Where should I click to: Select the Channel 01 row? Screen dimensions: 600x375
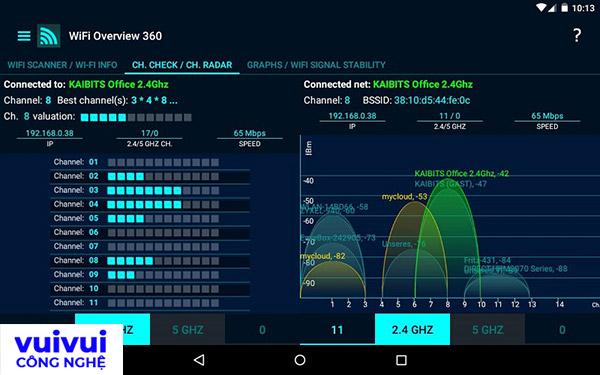pyautogui.click(x=150, y=162)
